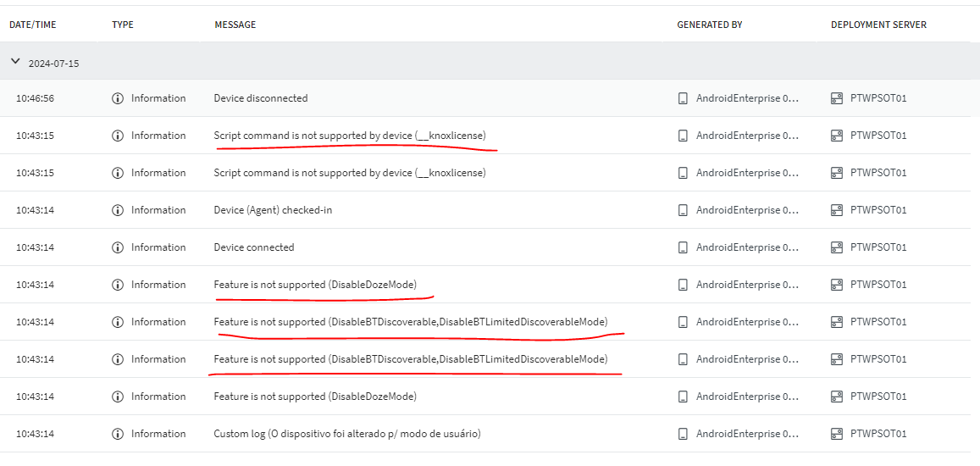Open the Custom log message entry

347,434
